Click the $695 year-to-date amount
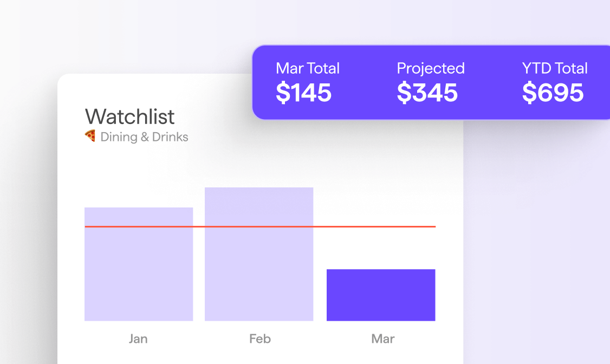Viewport: 610px width, 364px height. pyautogui.click(x=553, y=93)
